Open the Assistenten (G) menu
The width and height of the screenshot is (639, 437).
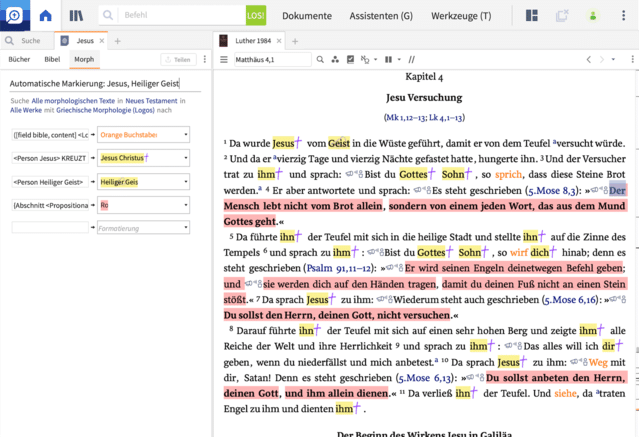pyautogui.click(x=381, y=16)
